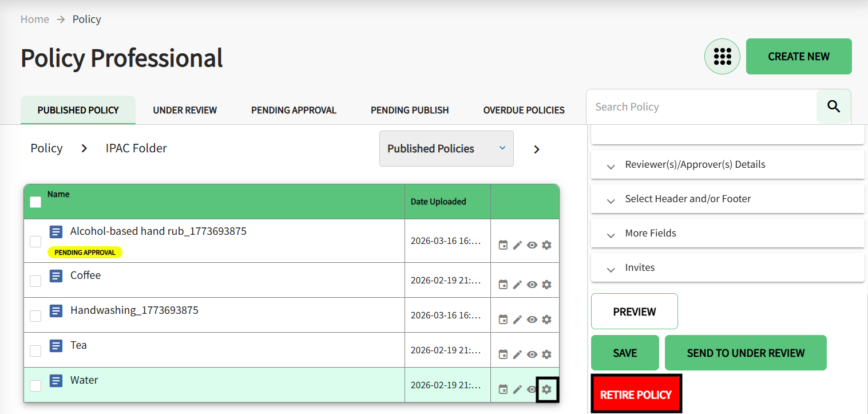Open the Overdue Policies tab
The height and width of the screenshot is (414, 868).
tap(524, 110)
